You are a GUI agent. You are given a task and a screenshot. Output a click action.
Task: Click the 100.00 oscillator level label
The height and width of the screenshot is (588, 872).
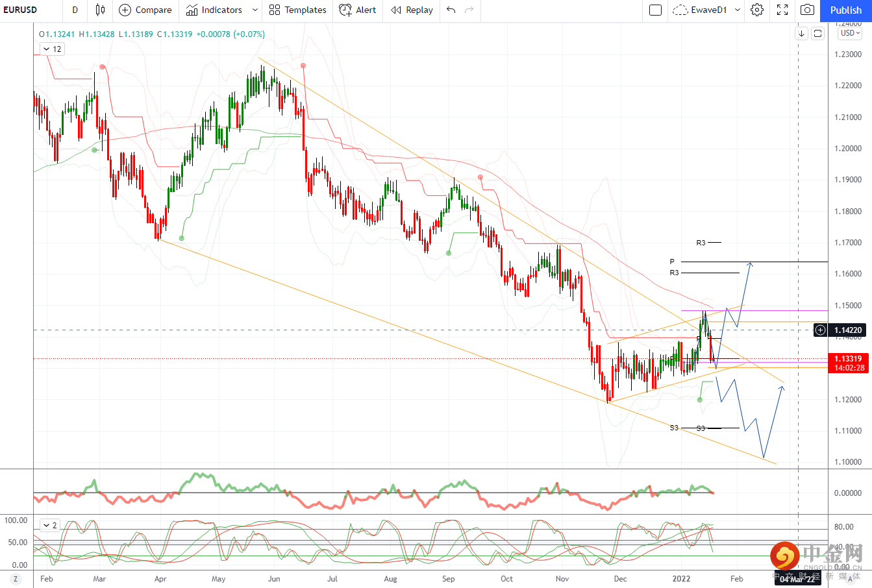(x=16, y=520)
